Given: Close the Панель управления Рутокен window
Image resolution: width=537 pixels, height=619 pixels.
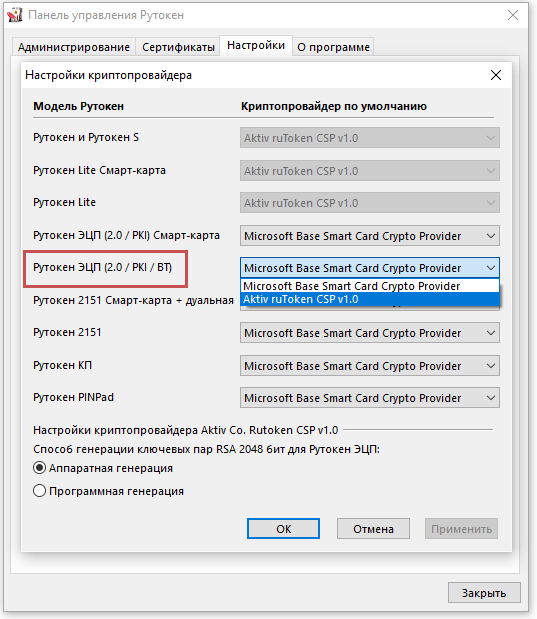Looking at the screenshot, I should click(x=513, y=15).
